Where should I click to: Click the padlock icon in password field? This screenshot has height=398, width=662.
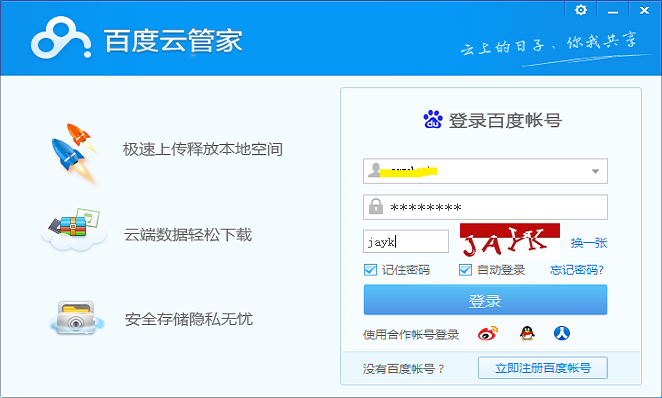[376, 206]
